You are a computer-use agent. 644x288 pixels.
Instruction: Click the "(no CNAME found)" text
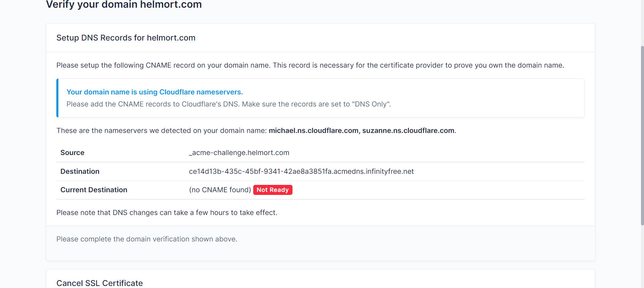(x=220, y=190)
